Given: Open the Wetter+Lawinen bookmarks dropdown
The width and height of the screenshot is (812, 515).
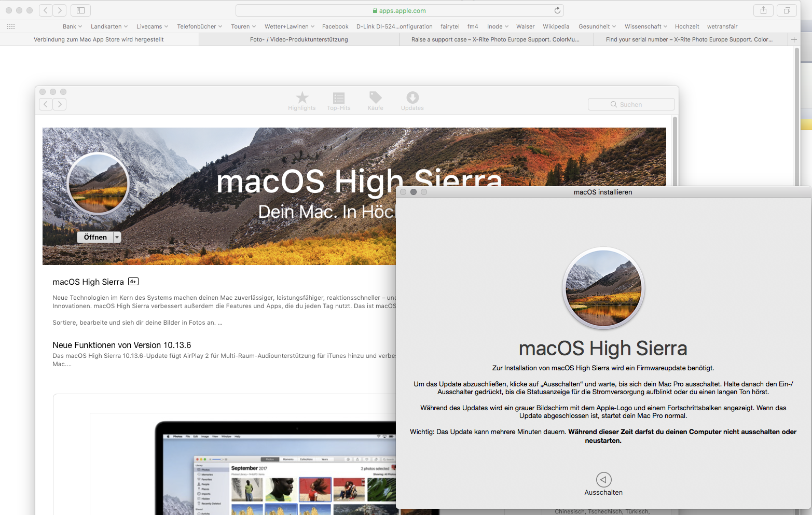Looking at the screenshot, I should (x=289, y=26).
